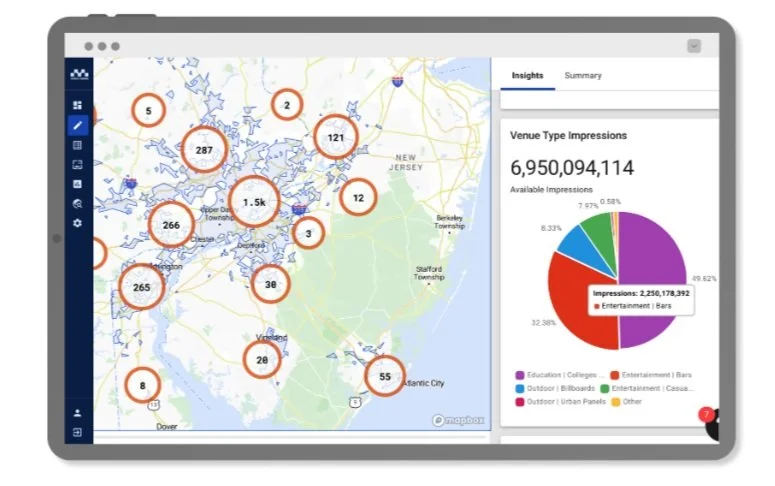Viewport: 775px width, 486px height.
Task: Click the 6,950,094,114 impressions value
Action: click(572, 168)
